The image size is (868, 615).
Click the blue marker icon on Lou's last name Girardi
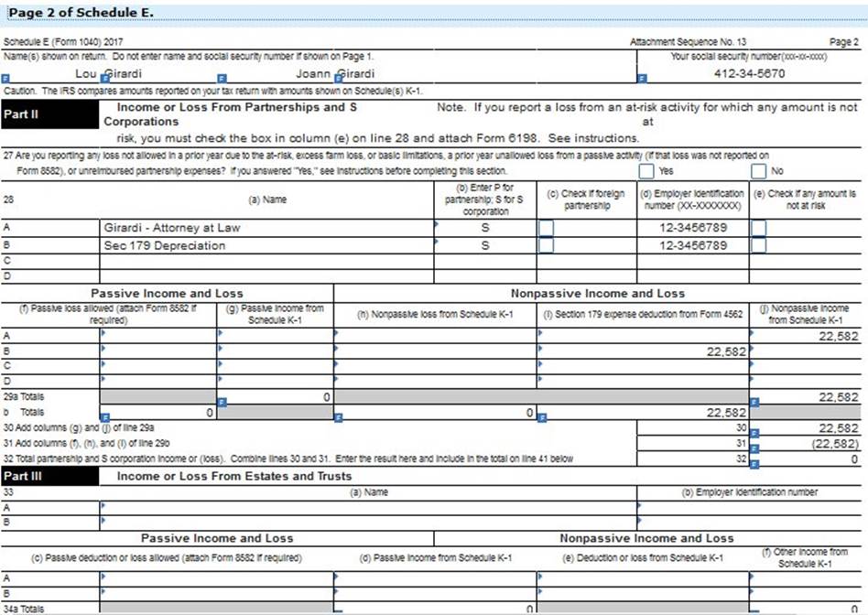tap(107, 79)
